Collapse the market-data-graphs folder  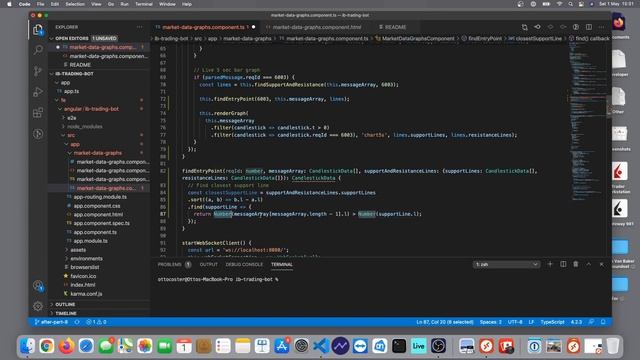pos(98,153)
